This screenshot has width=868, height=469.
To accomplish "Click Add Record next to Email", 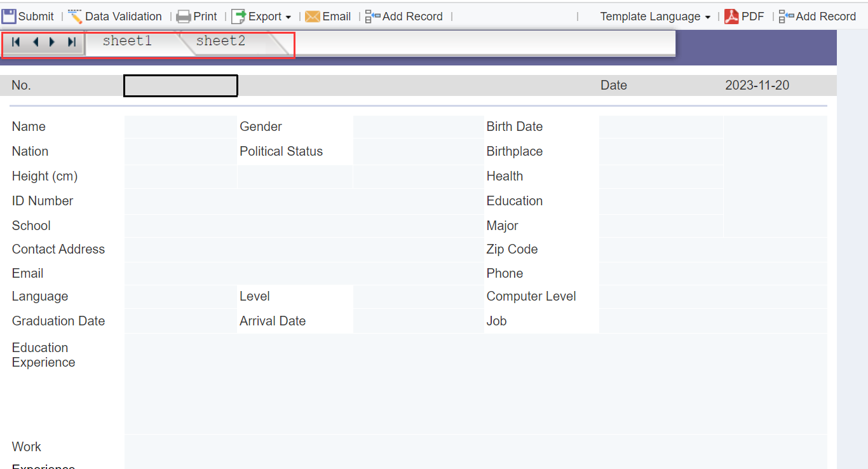I will click(x=404, y=17).
